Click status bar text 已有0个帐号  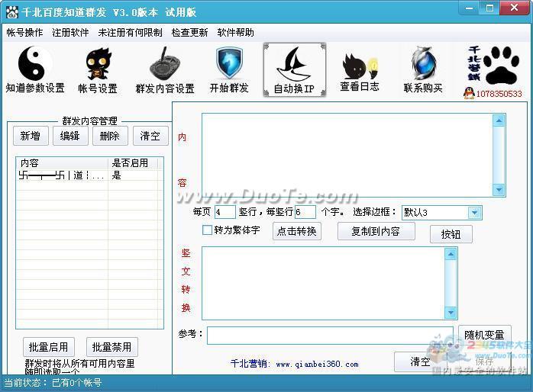[77, 383]
